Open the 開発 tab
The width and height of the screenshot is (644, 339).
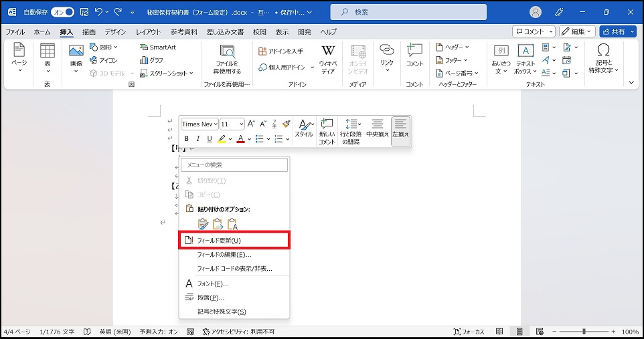pyautogui.click(x=305, y=31)
